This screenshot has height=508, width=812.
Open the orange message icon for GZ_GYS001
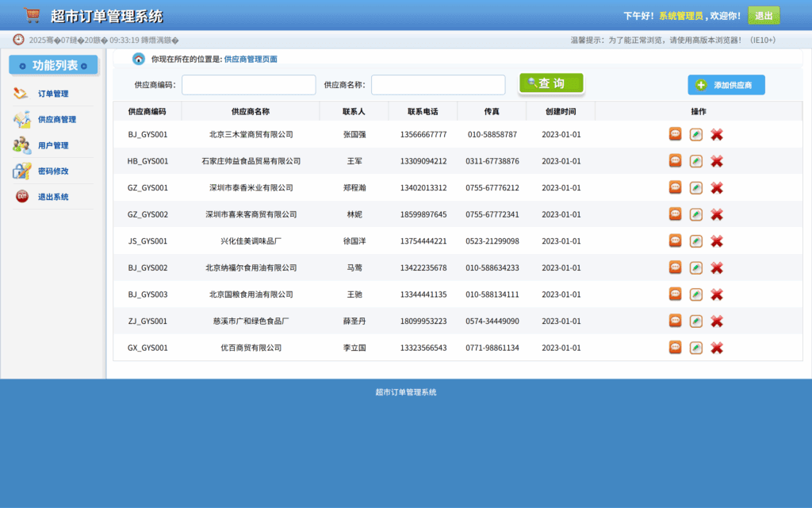pyautogui.click(x=675, y=188)
